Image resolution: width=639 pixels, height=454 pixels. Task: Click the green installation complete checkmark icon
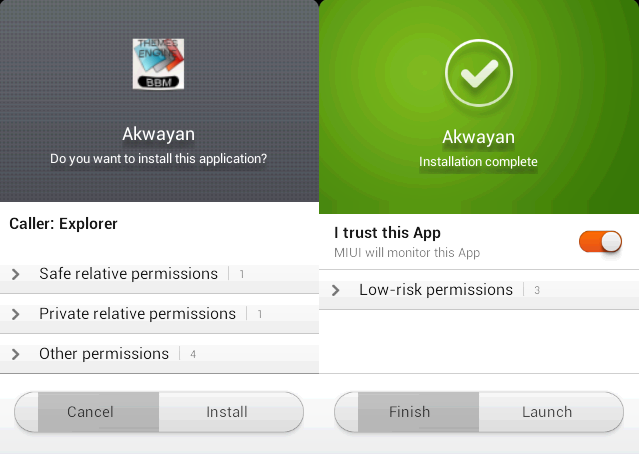click(478, 73)
